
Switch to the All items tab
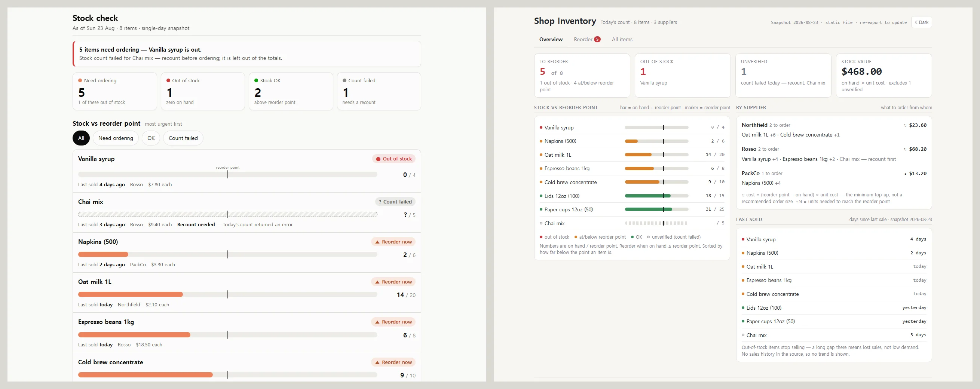tap(622, 40)
